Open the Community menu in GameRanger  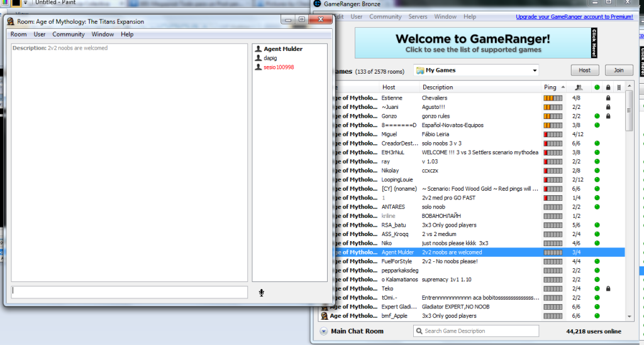point(386,17)
